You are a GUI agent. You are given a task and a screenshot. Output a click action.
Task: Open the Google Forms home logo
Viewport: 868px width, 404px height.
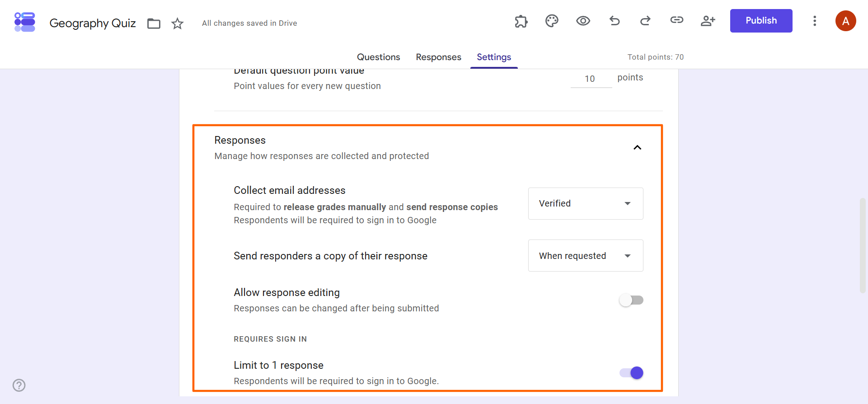tap(25, 22)
